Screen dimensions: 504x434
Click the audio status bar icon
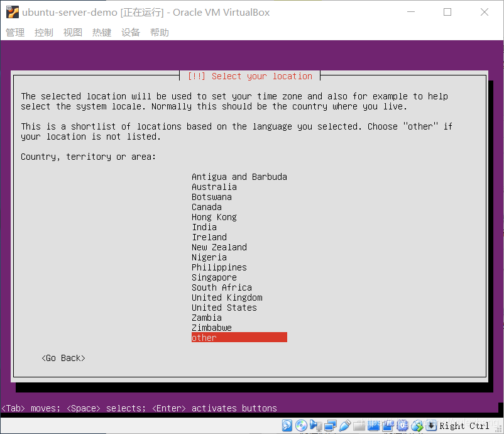pyautogui.click(x=315, y=425)
